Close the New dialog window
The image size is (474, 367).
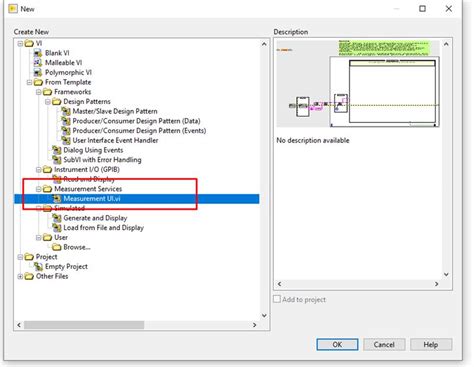click(x=449, y=9)
